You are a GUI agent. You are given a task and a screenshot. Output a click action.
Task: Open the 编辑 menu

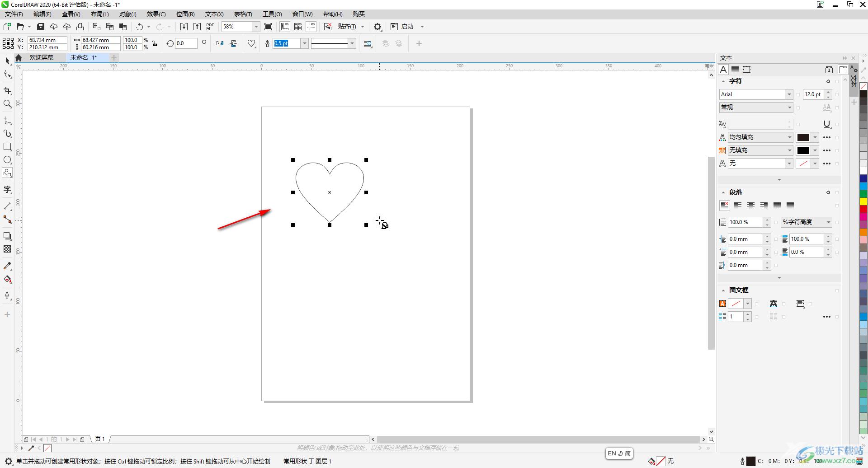pos(42,14)
